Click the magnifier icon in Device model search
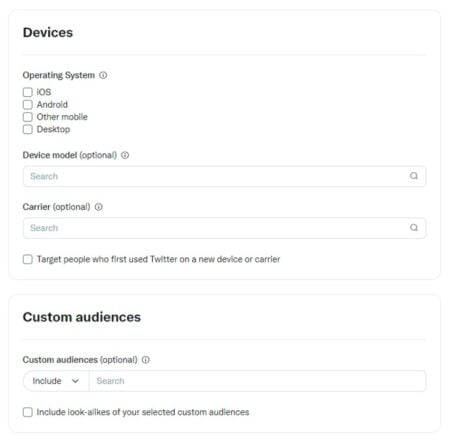Image resolution: width=451 pixels, height=441 pixels. 414,176
